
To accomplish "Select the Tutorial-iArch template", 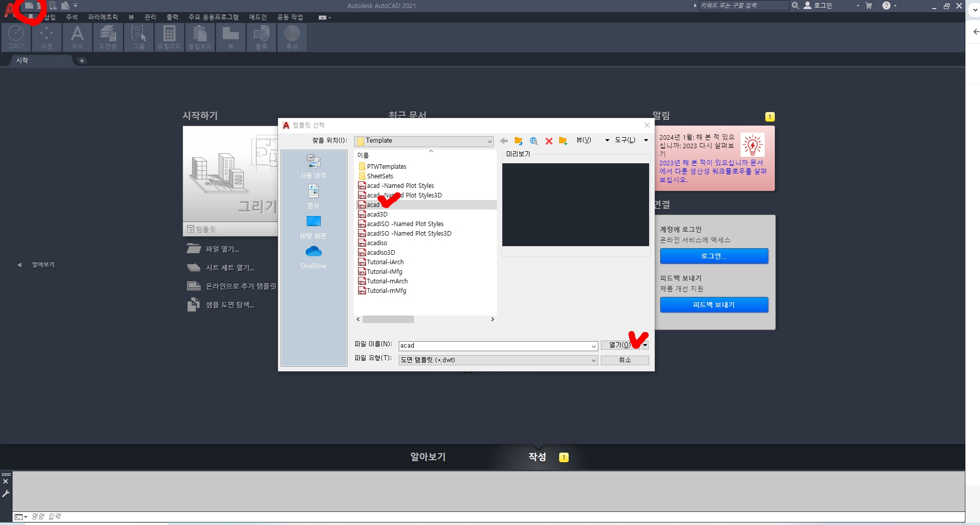I will click(x=381, y=262).
